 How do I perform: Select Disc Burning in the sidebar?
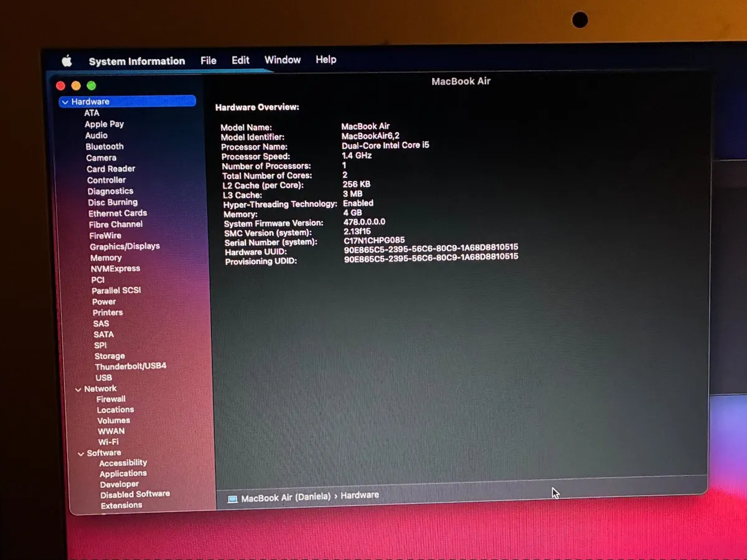click(113, 202)
